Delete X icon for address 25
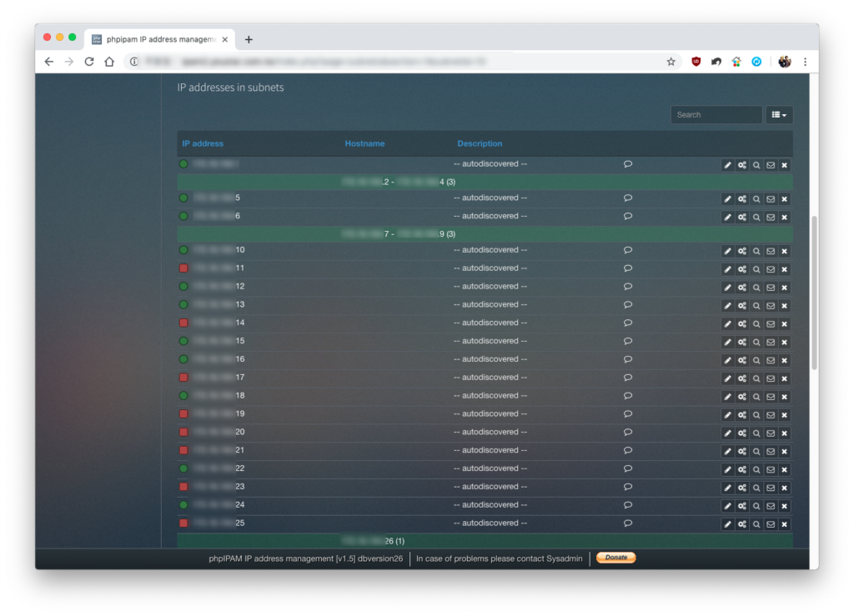The height and width of the screenshot is (616, 854). [x=784, y=524]
